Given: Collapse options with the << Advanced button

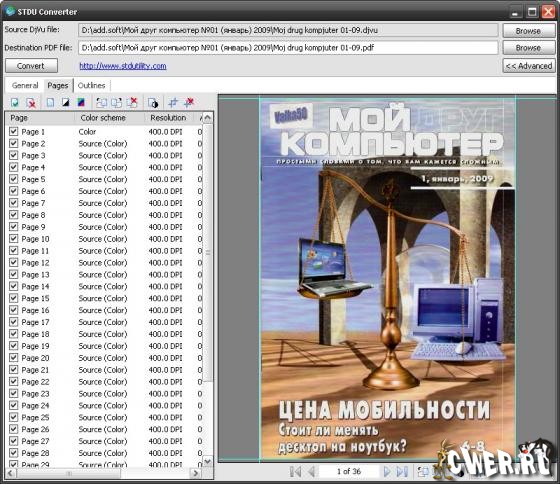Looking at the screenshot, I should point(529,66).
